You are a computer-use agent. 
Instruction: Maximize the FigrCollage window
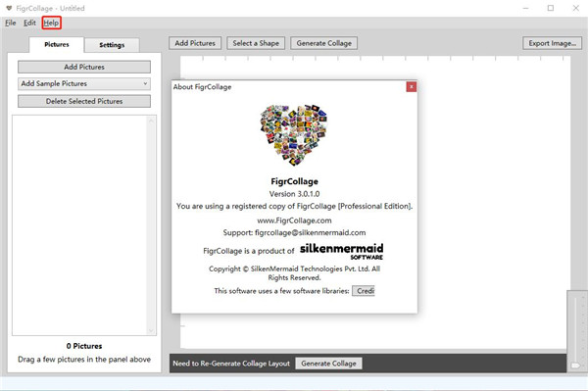[551, 8]
